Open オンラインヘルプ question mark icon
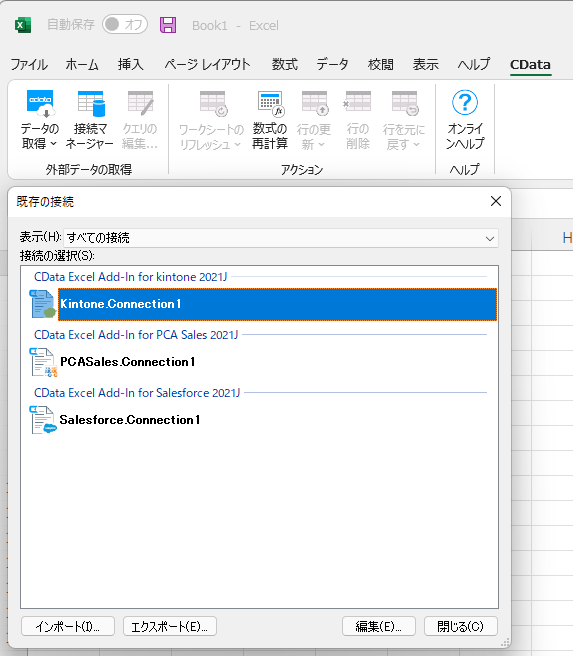Screen dimensions: 573x656 (x=465, y=102)
